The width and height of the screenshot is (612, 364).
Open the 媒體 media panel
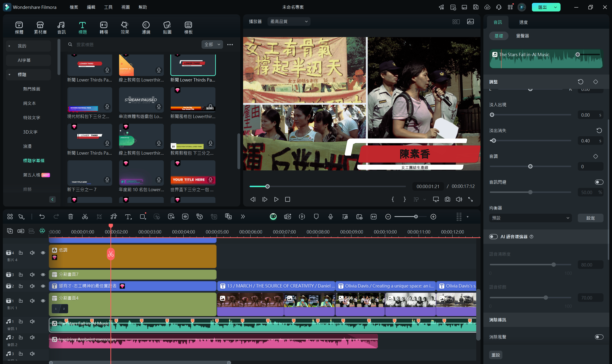tap(19, 28)
